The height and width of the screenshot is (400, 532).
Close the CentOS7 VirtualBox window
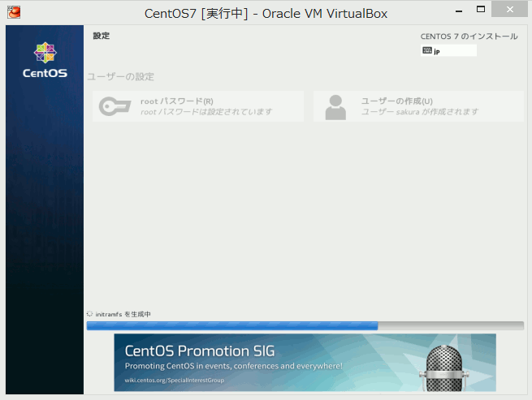click(x=511, y=10)
